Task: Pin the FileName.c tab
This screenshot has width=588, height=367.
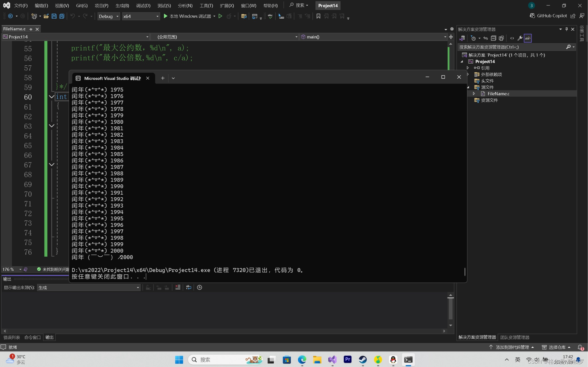Action: [31, 29]
